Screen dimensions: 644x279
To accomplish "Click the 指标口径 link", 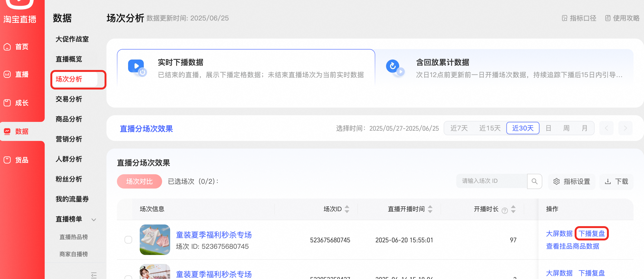I will click(579, 18).
